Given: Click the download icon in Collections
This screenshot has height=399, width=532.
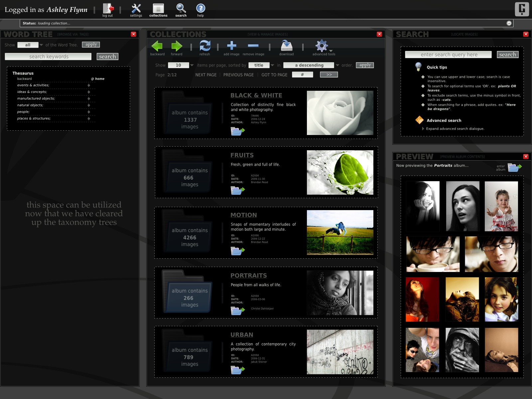Looking at the screenshot, I should click(286, 46).
